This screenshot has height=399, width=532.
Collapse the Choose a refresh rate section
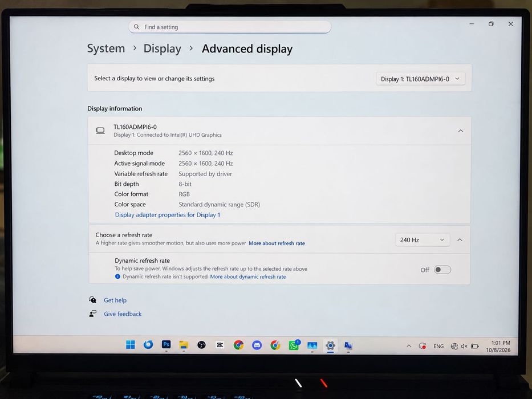[x=460, y=240]
